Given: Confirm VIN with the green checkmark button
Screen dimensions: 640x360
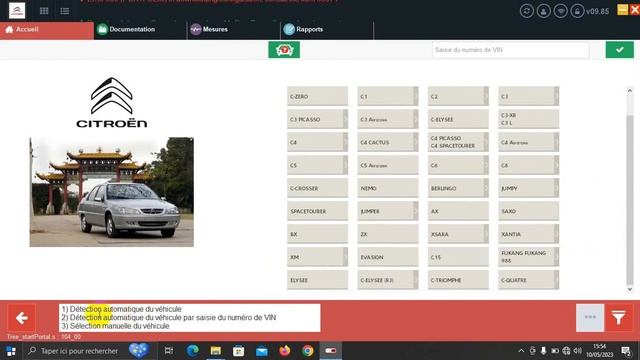Looking at the screenshot, I should [x=620, y=50].
